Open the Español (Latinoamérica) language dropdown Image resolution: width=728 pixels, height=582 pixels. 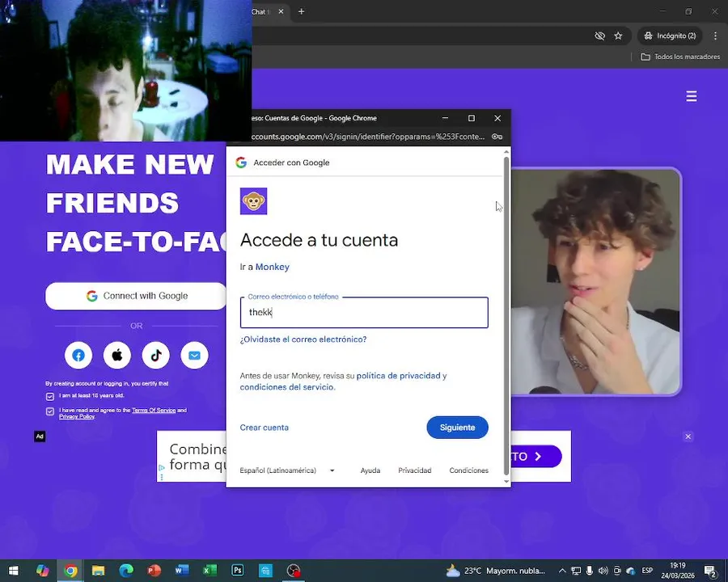tap(287, 470)
